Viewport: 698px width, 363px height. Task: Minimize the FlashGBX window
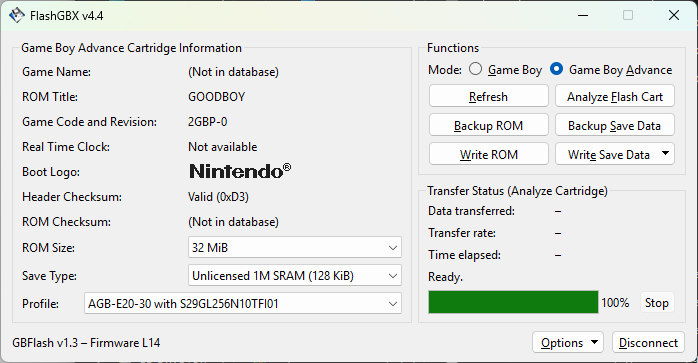click(x=583, y=16)
